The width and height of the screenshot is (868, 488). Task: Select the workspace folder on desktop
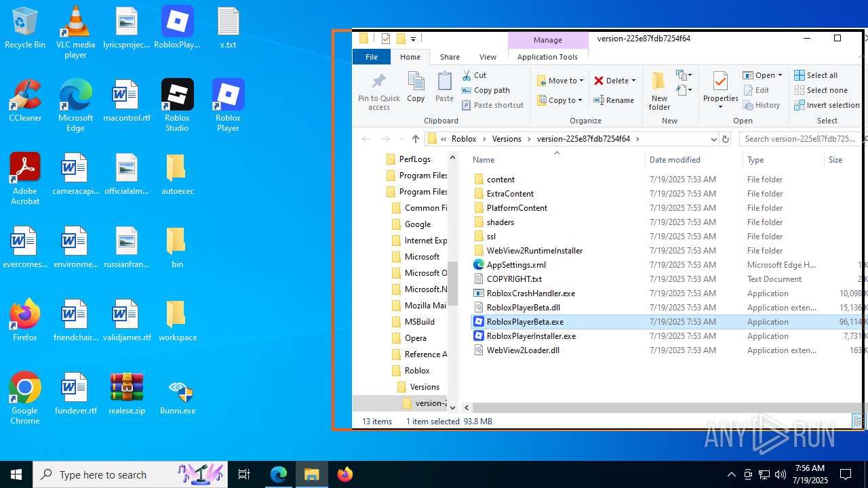[x=178, y=320]
